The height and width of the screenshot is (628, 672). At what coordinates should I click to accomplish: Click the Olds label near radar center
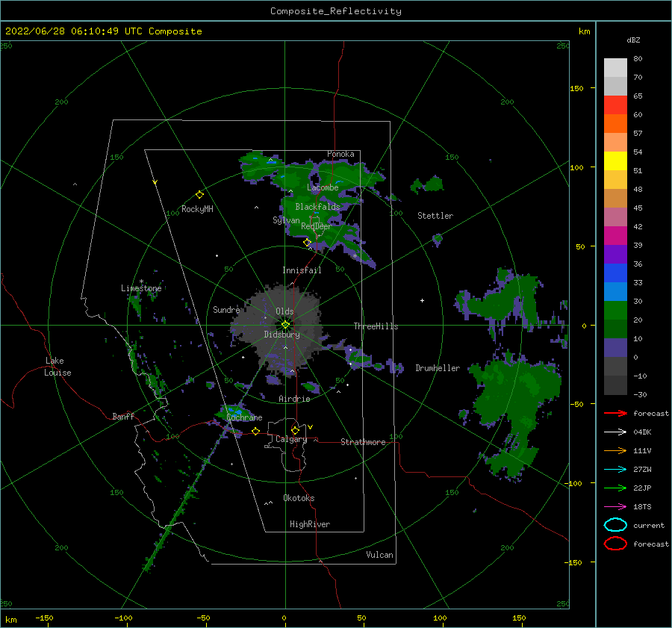(284, 311)
